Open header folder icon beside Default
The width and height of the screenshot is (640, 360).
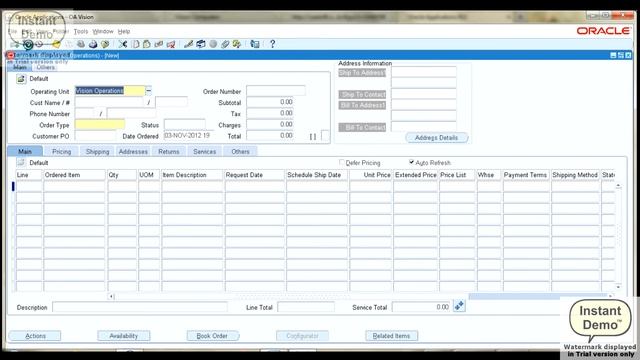pyautogui.click(x=21, y=79)
